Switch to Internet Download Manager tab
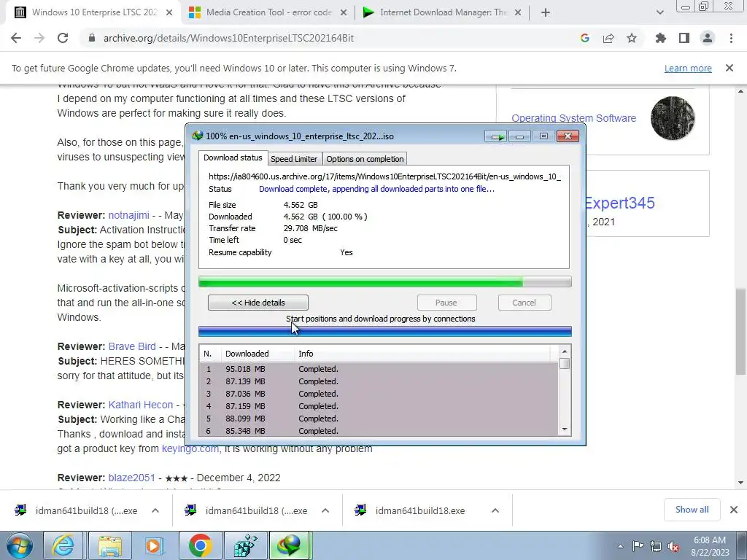Image resolution: width=747 pixels, height=560 pixels. tap(443, 12)
